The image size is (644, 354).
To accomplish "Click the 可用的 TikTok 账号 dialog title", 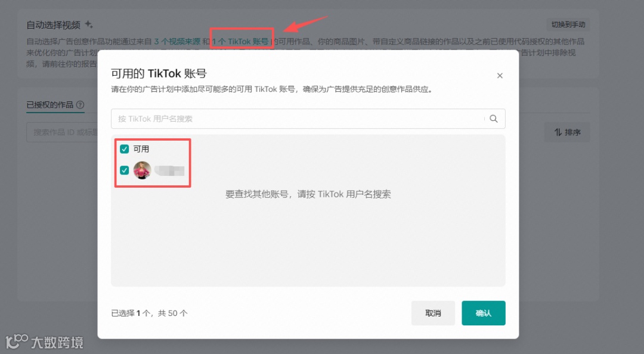I will [x=159, y=73].
